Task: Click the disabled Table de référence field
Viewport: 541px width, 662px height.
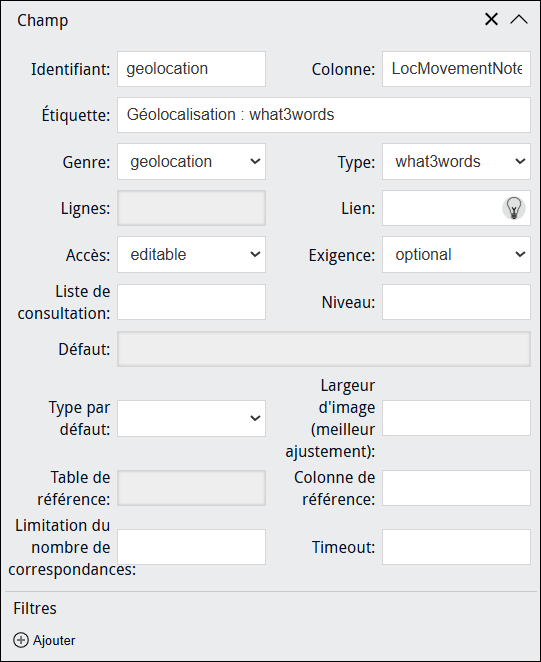Action: 191,488
